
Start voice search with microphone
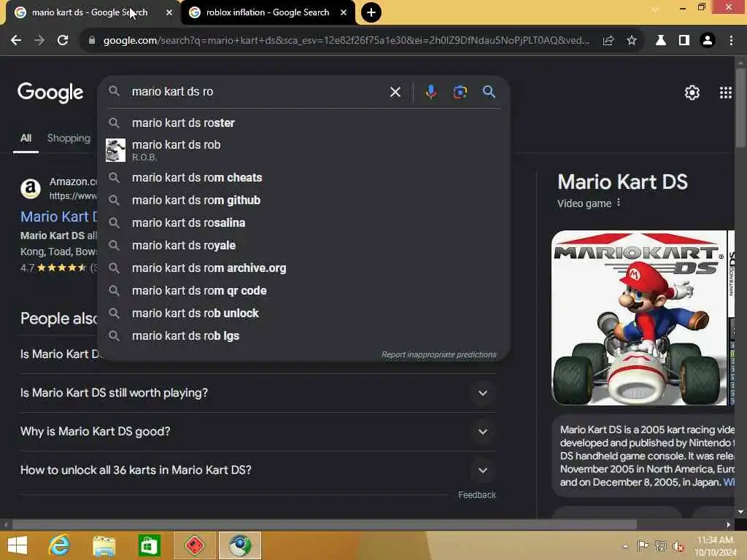click(x=430, y=92)
